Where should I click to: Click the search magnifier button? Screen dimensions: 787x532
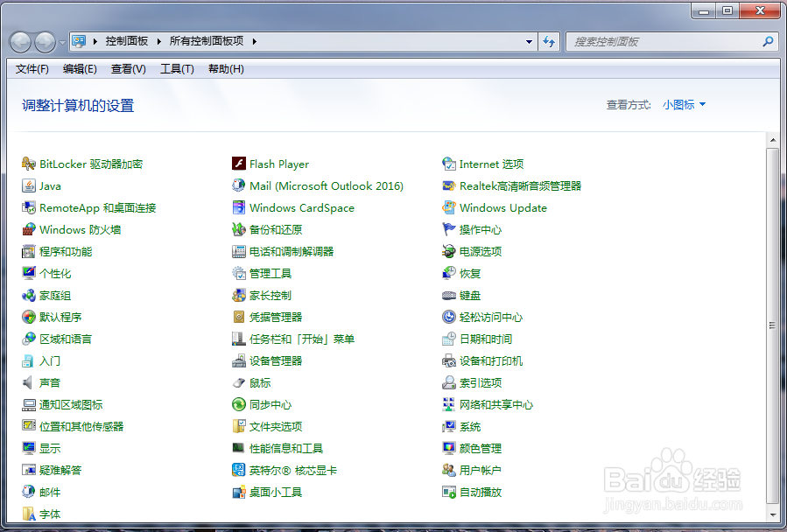pyautogui.click(x=768, y=42)
